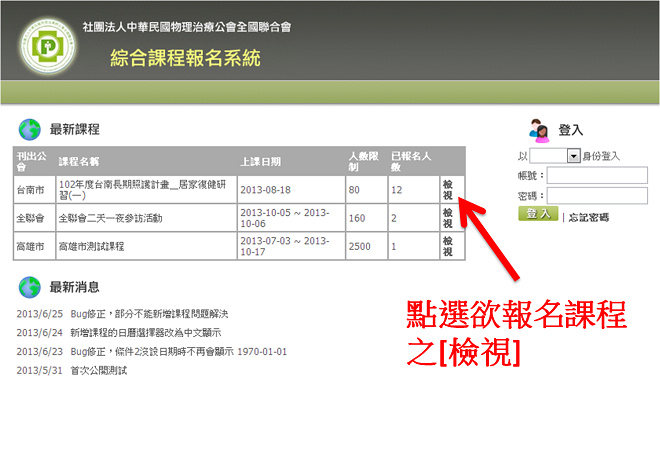The image size is (660, 452).
Task: Click the user icon beside 登入
Action: (537, 130)
